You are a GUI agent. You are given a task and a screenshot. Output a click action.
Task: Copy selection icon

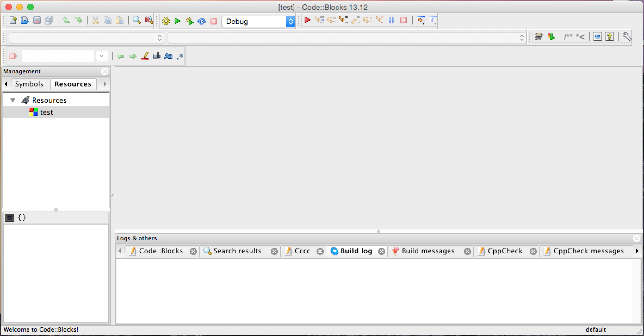pos(108,20)
